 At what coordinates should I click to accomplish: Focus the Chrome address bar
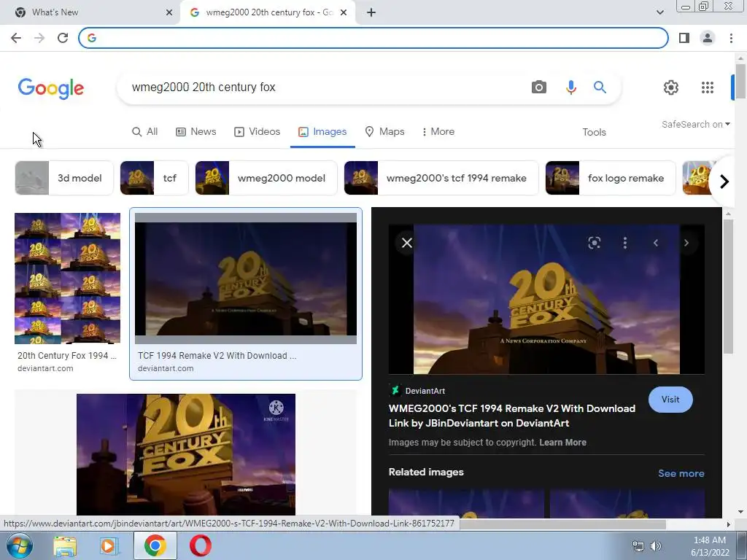[373, 38]
